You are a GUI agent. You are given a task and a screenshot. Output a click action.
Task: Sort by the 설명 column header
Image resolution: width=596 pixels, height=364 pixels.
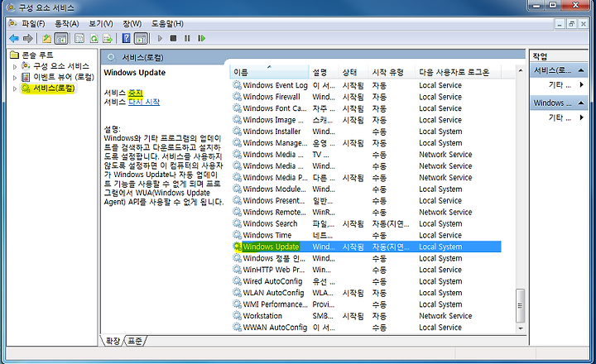point(324,72)
